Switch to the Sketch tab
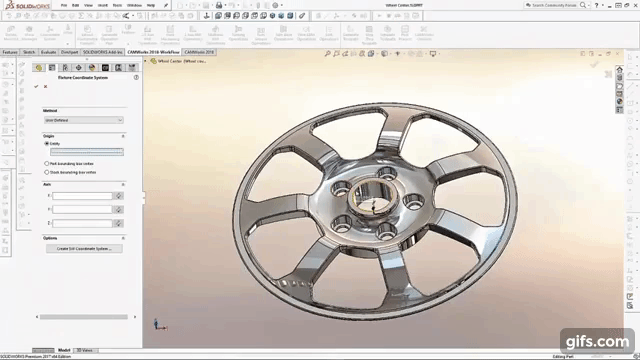 point(29,52)
